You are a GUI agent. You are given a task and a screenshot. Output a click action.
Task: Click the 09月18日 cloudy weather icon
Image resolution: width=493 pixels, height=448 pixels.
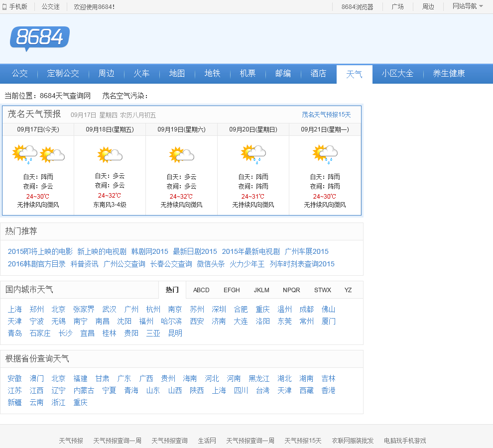click(110, 155)
